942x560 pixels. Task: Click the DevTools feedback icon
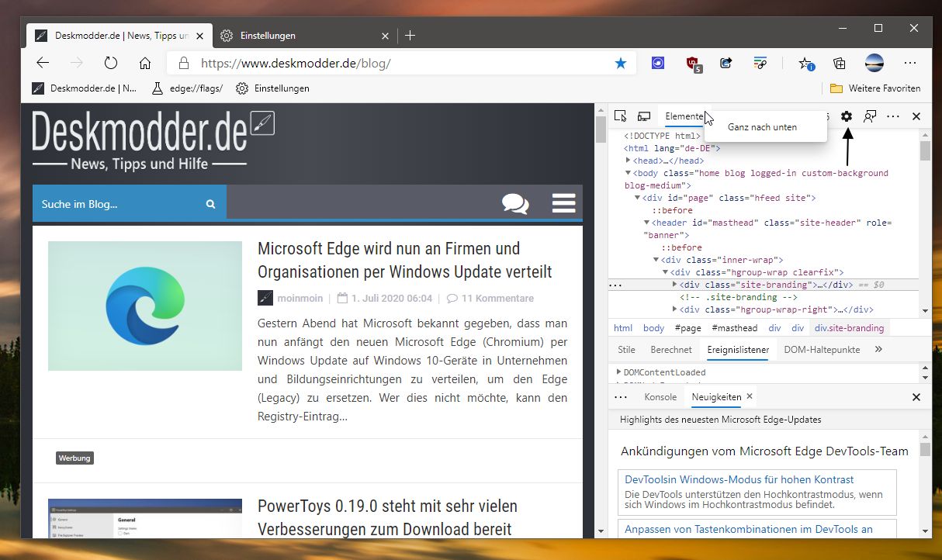point(870,116)
